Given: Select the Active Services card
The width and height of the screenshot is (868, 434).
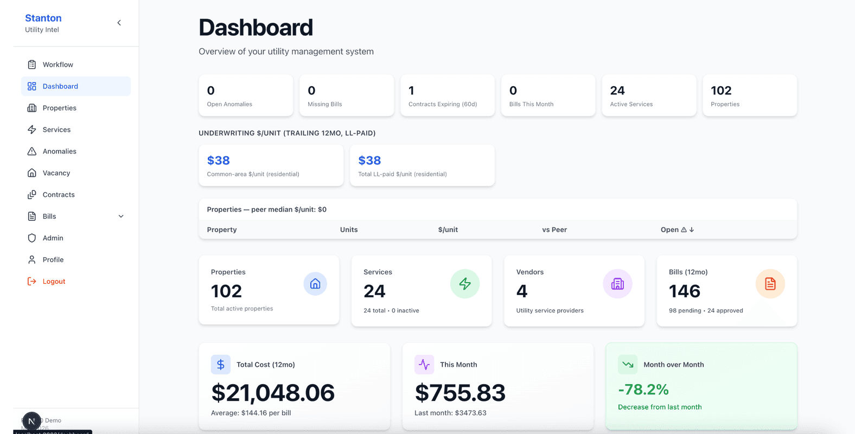Looking at the screenshot, I should pos(649,95).
